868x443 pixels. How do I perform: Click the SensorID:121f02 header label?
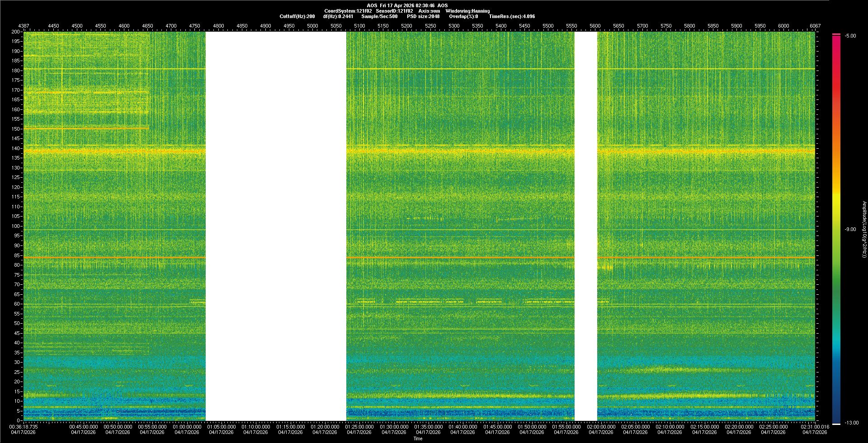coord(394,11)
